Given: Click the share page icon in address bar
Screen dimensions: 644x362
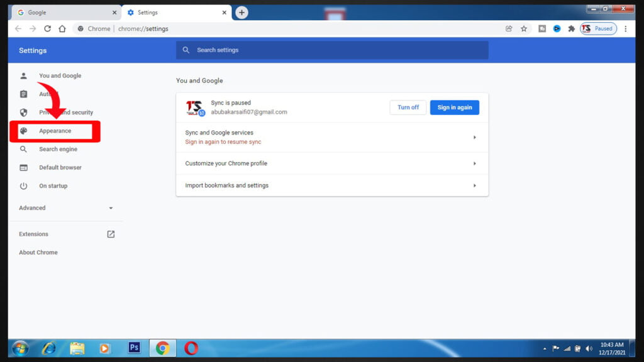Looking at the screenshot, I should [509, 29].
